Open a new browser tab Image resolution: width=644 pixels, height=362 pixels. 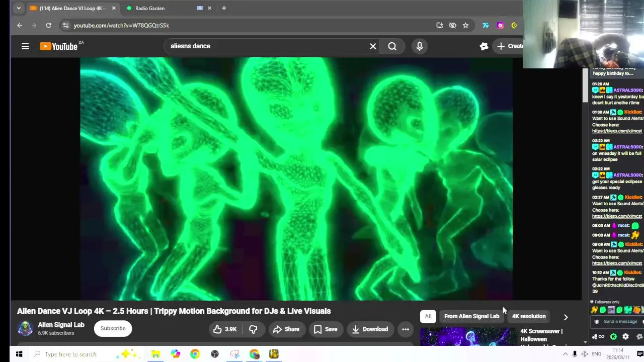coord(224,8)
